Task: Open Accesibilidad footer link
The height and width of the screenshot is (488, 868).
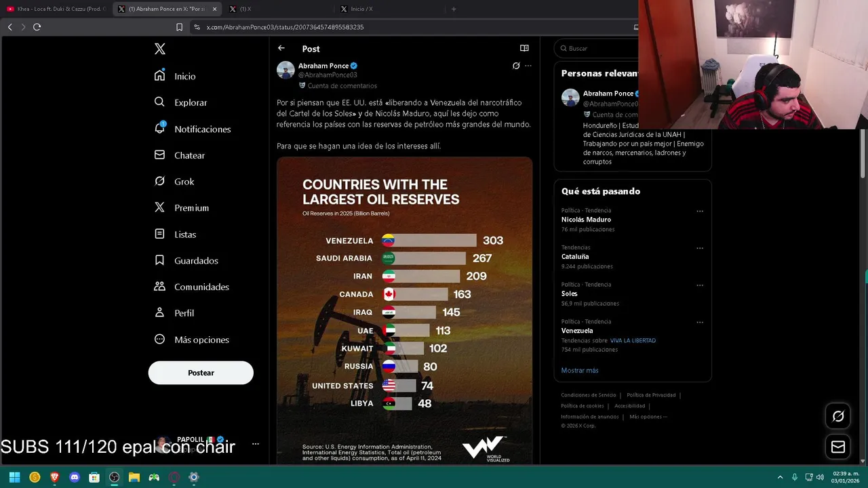Action: (x=630, y=406)
